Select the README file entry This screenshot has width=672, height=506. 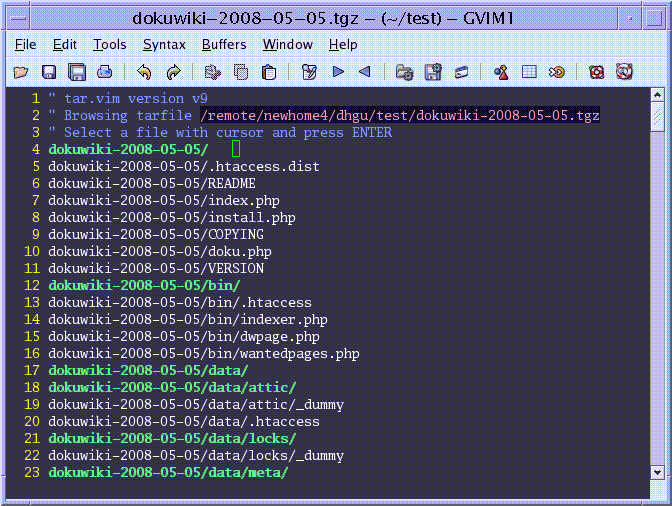[152, 183]
